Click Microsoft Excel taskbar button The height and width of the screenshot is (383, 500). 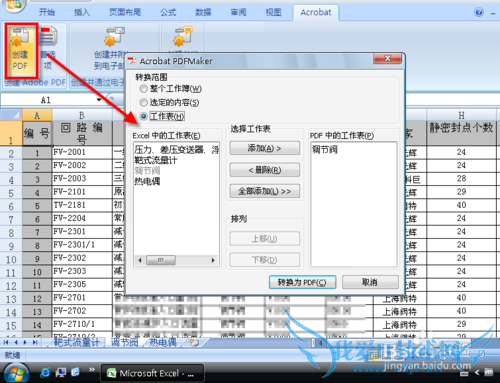click(152, 373)
